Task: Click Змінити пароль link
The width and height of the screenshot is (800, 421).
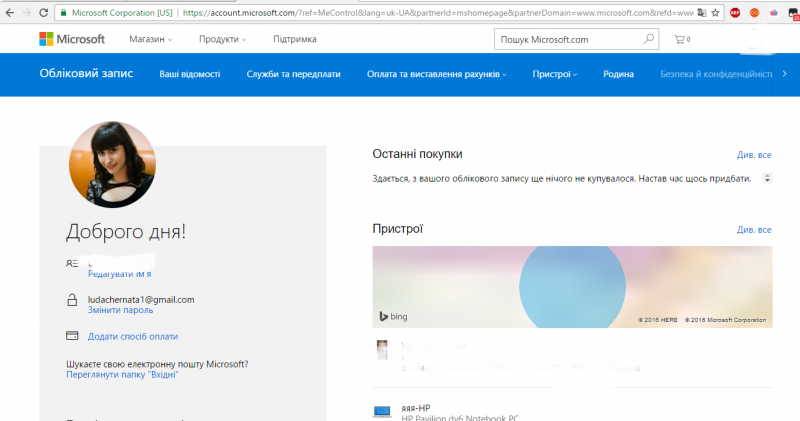Action: (120, 310)
